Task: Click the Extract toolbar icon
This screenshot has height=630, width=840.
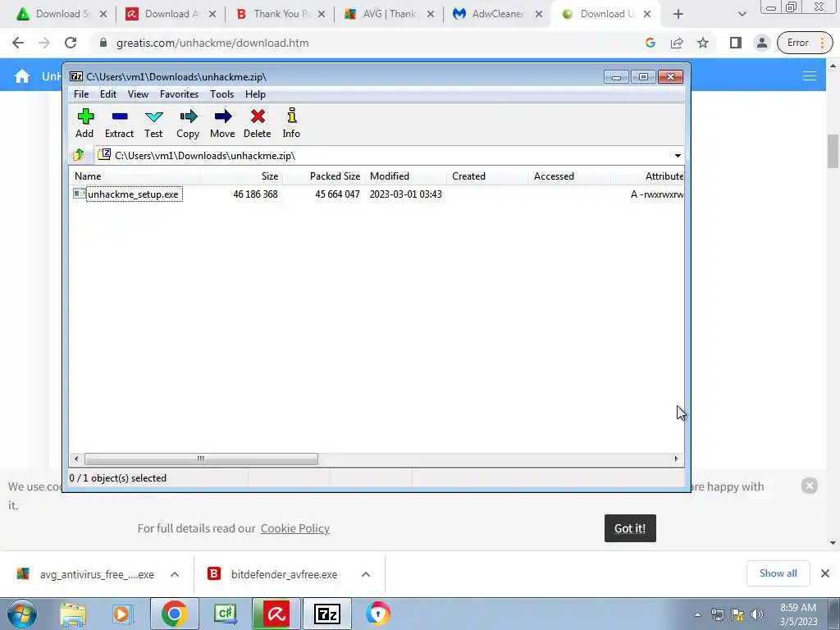Action: click(x=119, y=124)
